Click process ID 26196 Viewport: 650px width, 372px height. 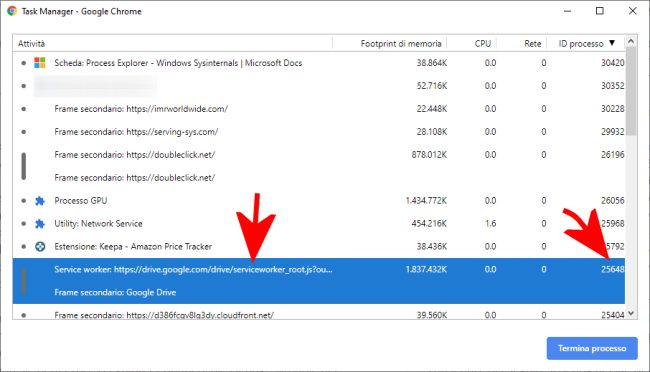click(613, 155)
